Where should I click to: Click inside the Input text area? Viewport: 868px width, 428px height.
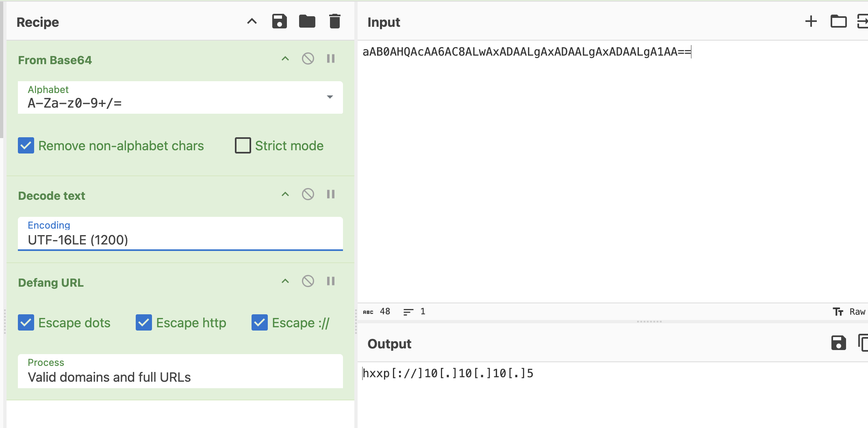613,171
